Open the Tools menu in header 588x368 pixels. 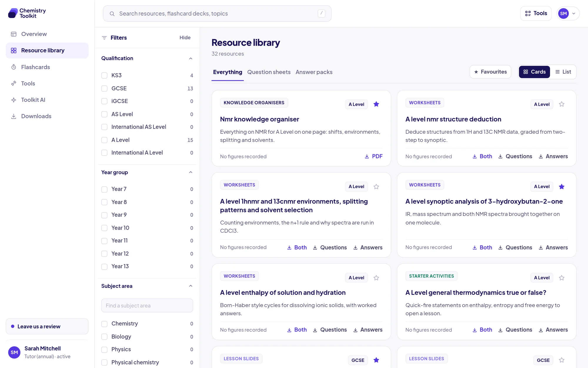click(x=536, y=14)
